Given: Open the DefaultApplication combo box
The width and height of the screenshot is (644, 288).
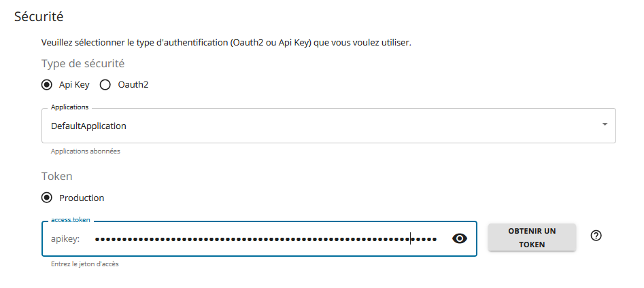Looking at the screenshot, I should pyautogui.click(x=328, y=126).
